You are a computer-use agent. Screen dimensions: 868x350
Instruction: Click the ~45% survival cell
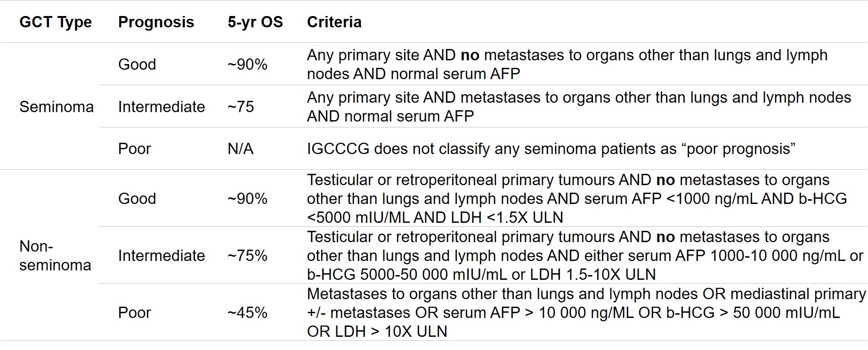tap(247, 313)
